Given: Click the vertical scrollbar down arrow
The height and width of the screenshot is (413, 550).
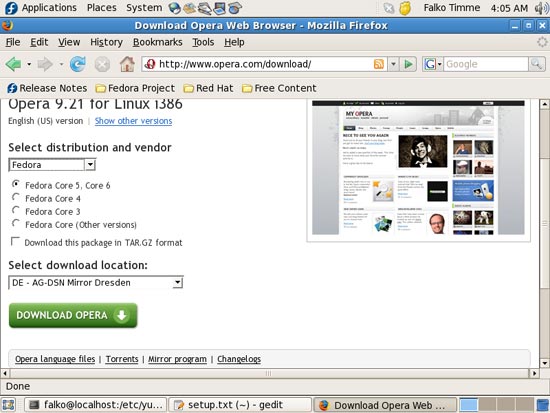Looking at the screenshot, I should [x=544, y=363].
